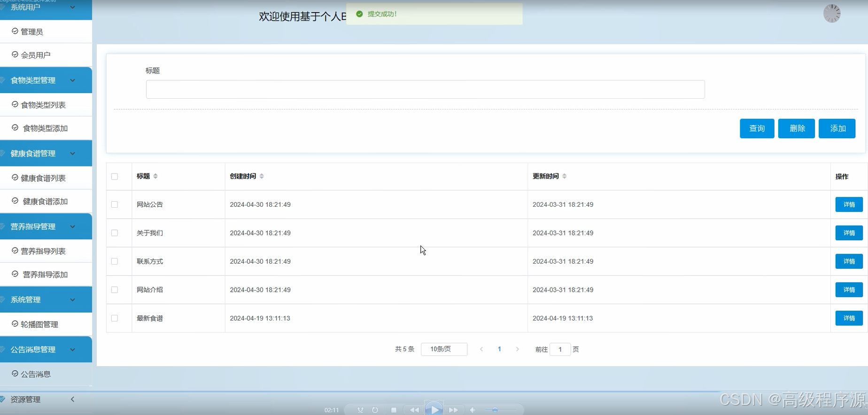Check the box for row 联系方式

(x=115, y=261)
